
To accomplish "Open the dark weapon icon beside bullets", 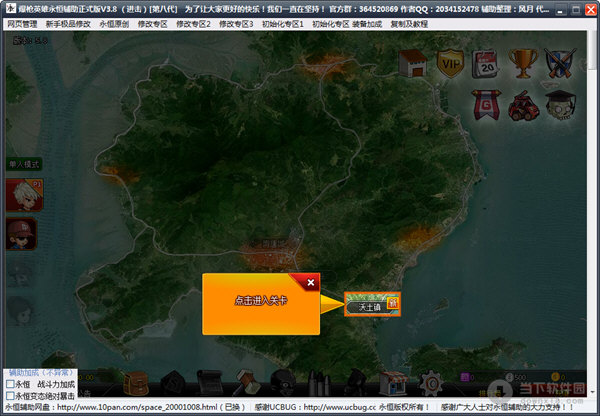I will tap(356, 383).
